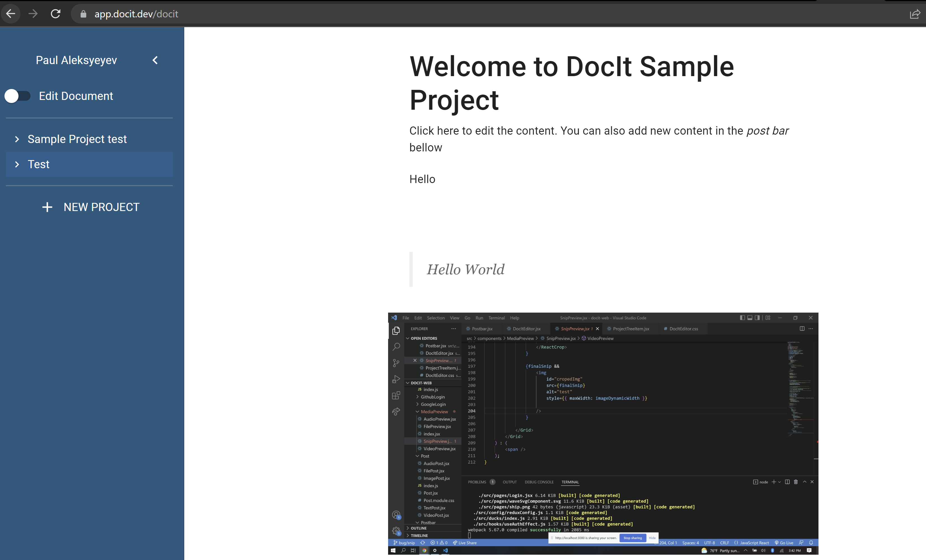In the VS Code screenshot, open the File menu
The width and height of the screenshot is (926, 560).
click(x=405, y=318)
